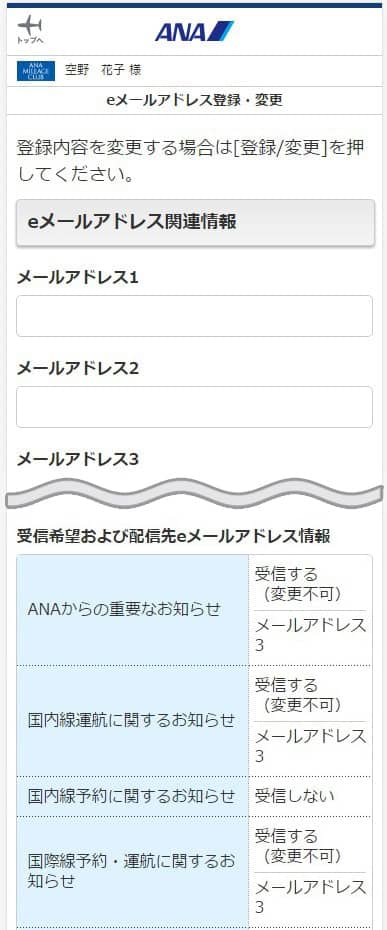The height and width of the screenshot is (930, 387).
Task: Tap the ANA Mileage Club badge
Action: (36, 71)
